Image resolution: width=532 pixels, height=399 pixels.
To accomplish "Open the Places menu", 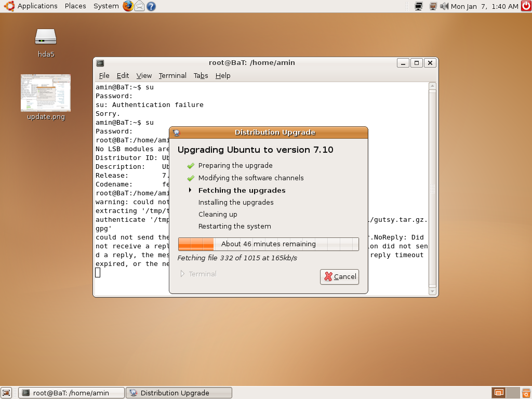I will click(x=75, y=6).
